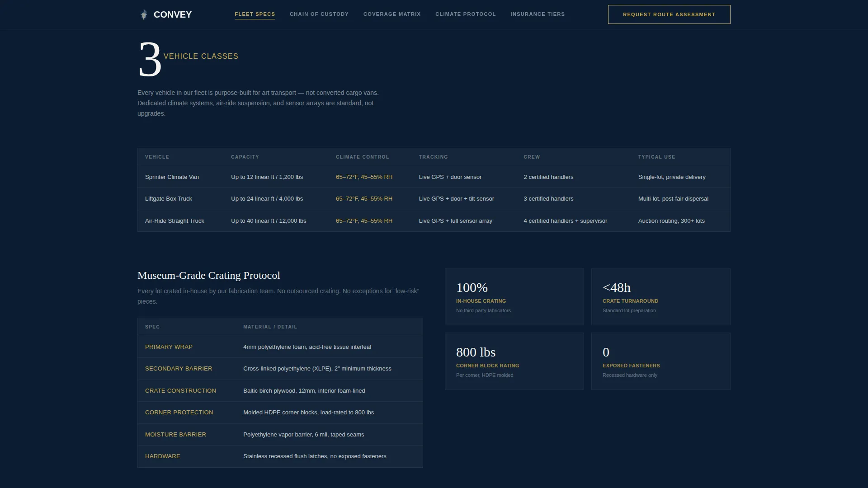Click 'Single-lot, private delivery' cell

(x=672, y=177)
